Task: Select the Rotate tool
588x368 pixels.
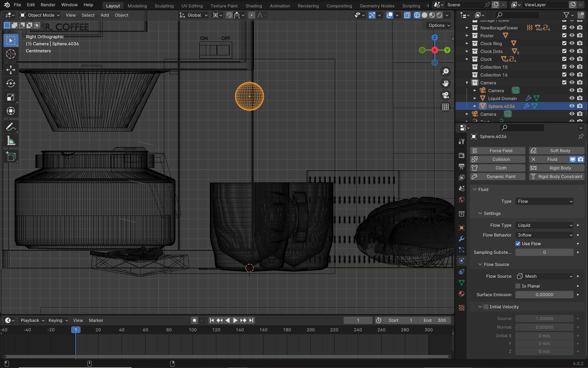Action: click(11, 84)
